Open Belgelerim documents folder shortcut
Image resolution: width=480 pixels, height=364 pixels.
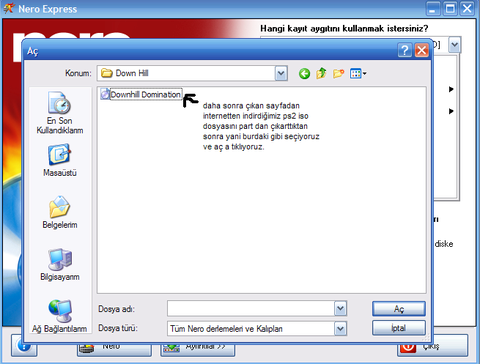[x=60, y=212]
